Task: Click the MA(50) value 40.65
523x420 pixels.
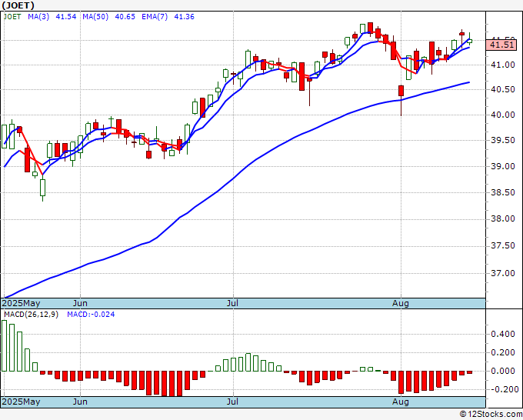Action: [x=125, y=17]
